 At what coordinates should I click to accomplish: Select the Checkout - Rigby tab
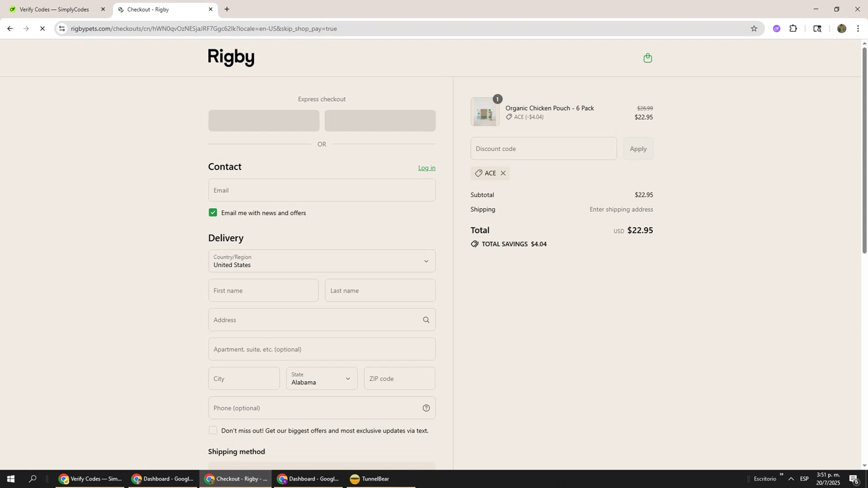(x=165, y=9)
